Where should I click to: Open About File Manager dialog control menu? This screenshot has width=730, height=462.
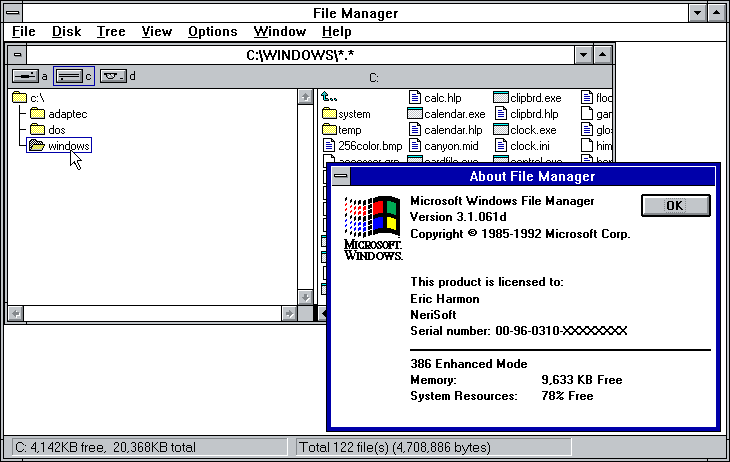pyautogui.click(x=341, y=176)
